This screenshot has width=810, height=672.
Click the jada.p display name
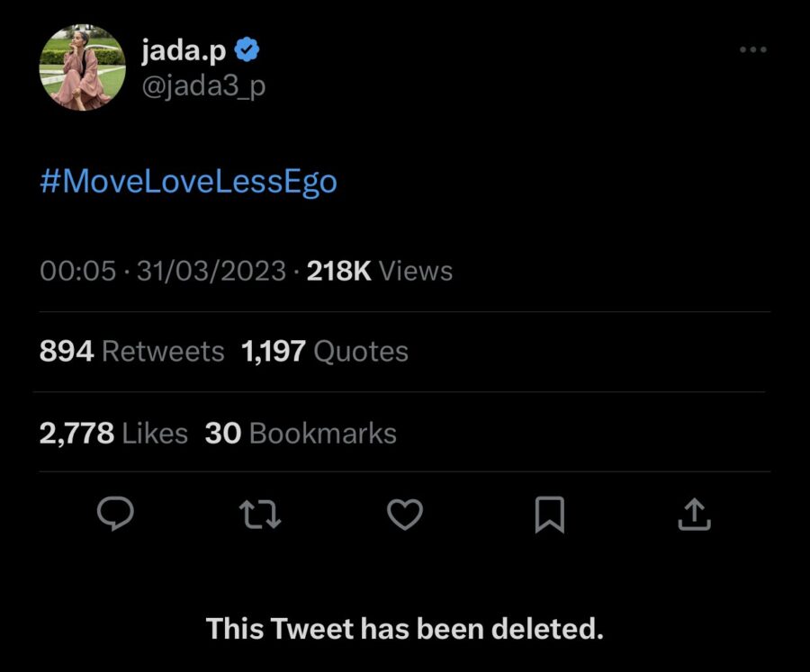184,52
